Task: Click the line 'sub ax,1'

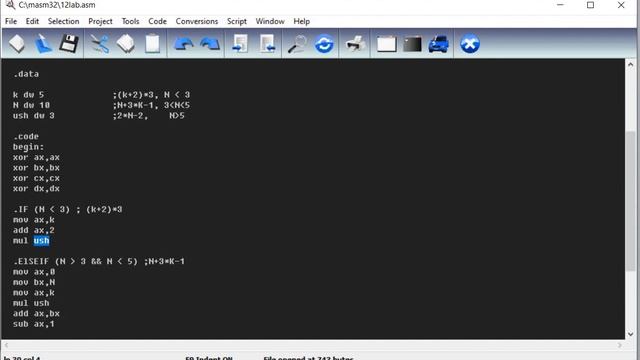Action: (x=33, y=324)
